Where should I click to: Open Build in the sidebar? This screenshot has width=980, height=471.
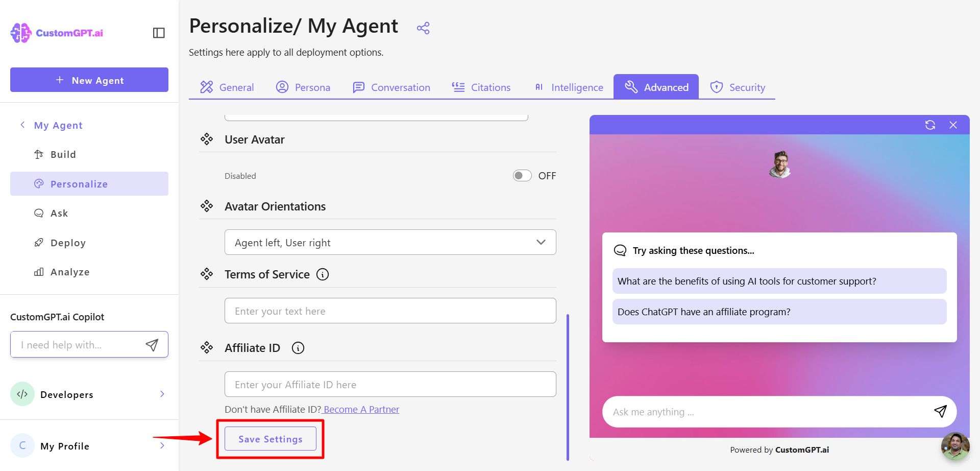(x=89, y=154)
